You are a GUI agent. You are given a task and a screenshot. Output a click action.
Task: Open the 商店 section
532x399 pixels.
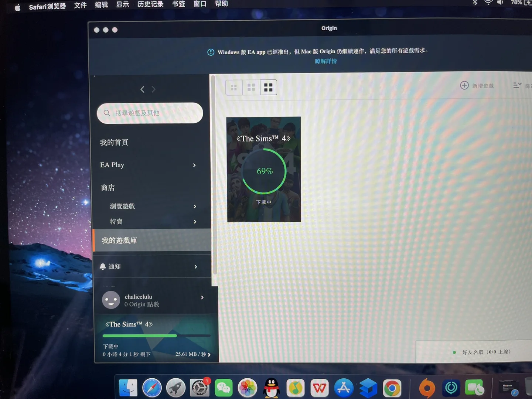[x=108, y=188]
